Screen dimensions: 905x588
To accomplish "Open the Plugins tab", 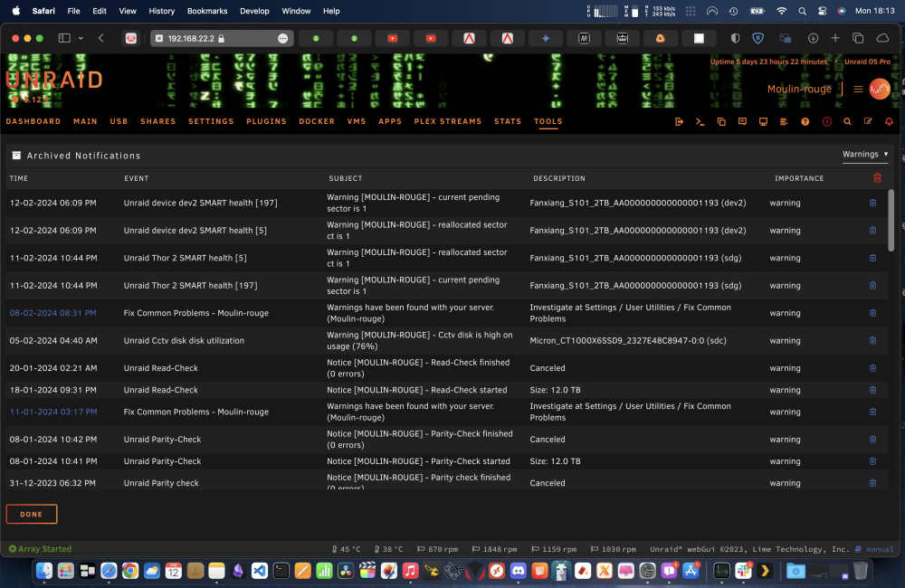I will coord(267,121).
